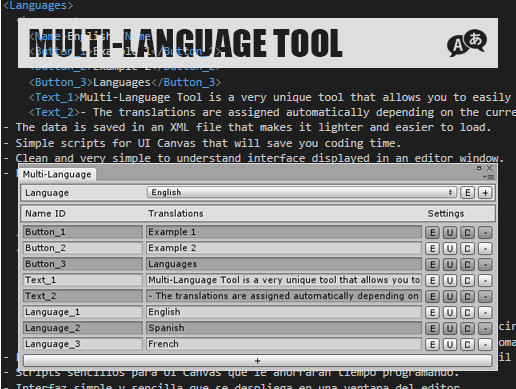Click the U button in Button_3 row
This screenshot has height=389, width=516.
[x=450, y=264]
